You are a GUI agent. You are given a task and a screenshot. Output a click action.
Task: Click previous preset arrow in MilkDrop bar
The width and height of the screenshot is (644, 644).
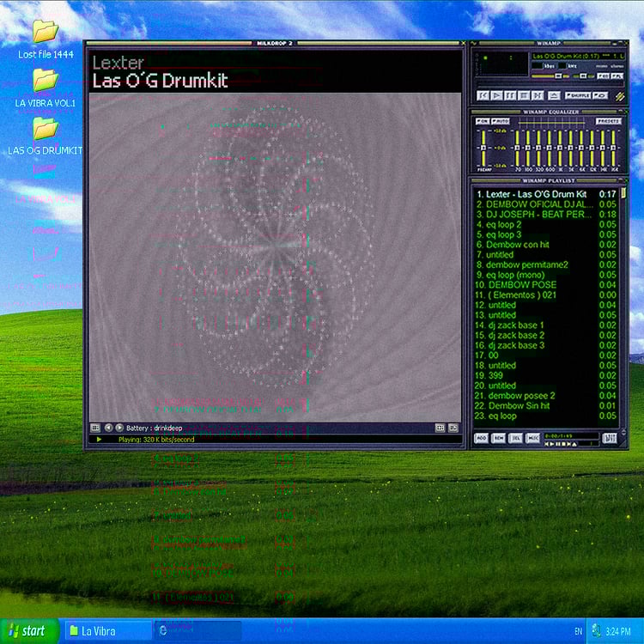pos(108,428)
